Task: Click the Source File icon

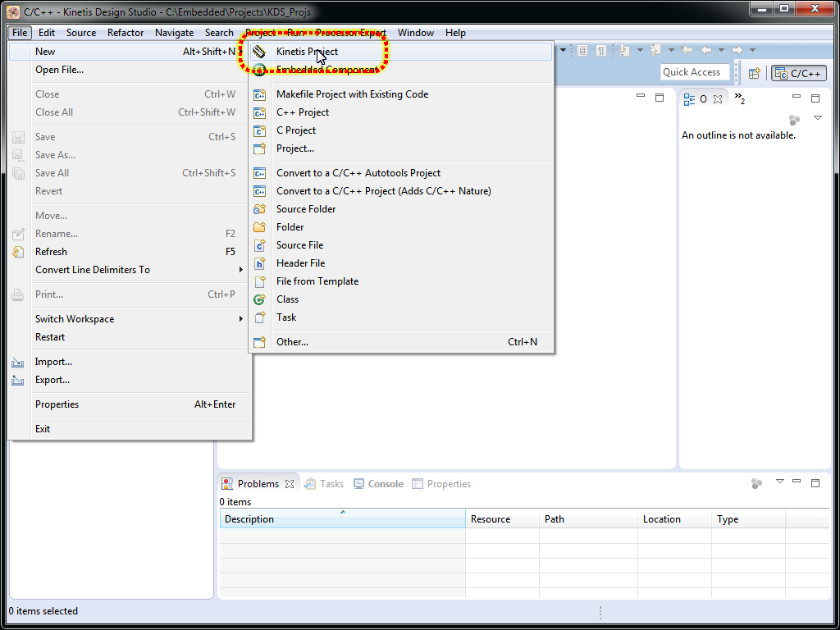Action: [259, 245]
